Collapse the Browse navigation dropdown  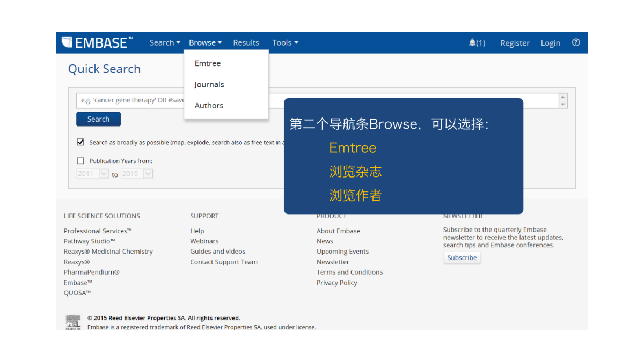pos(205,42)
